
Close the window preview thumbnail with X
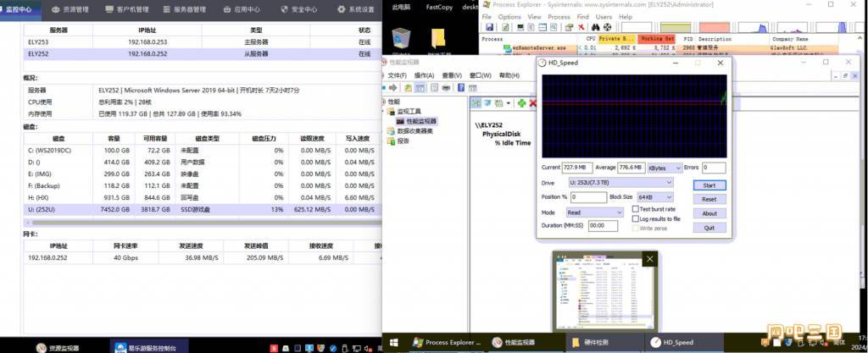[650, 259]
